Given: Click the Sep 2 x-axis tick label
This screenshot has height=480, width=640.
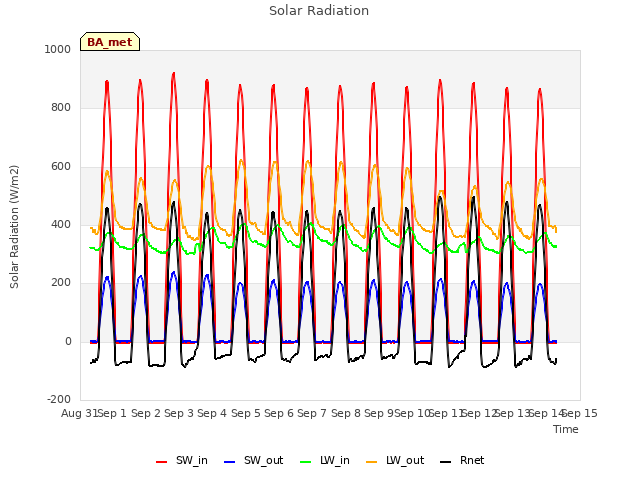Looking at the screenshot, I should tap(146, 413).
